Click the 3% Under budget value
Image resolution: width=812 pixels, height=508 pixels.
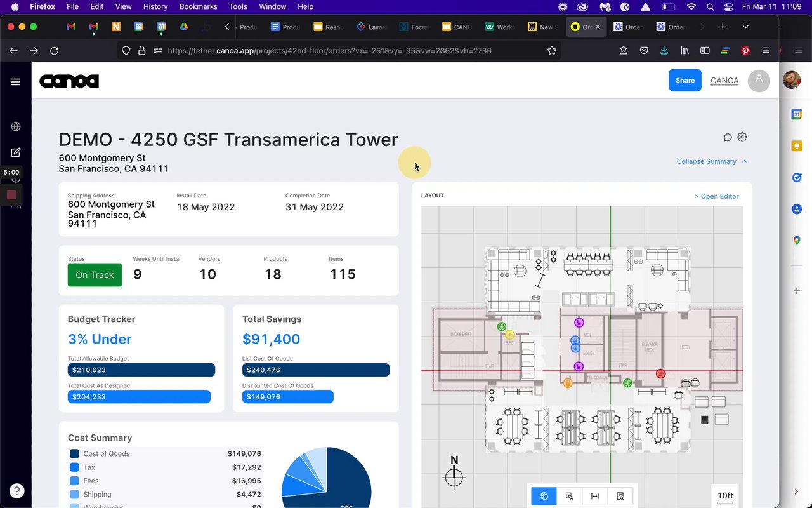[100, 339]
